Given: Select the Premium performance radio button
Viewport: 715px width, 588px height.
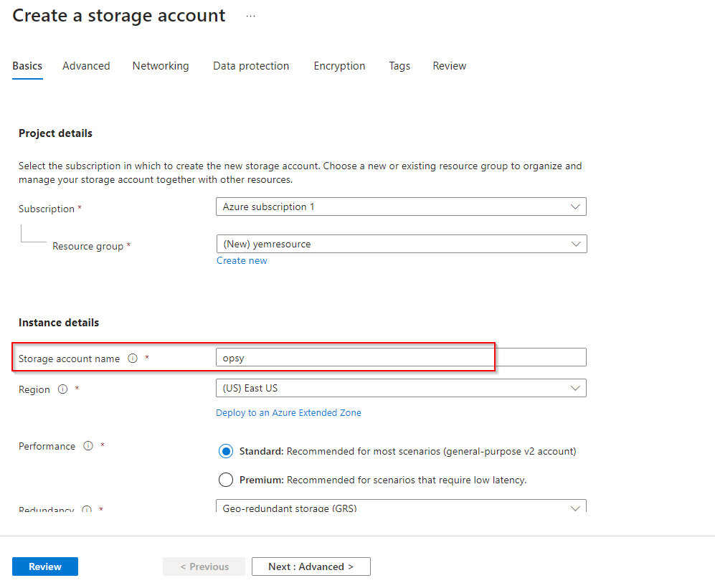Looking at the screenshot, I should click(x=226, y=480).
